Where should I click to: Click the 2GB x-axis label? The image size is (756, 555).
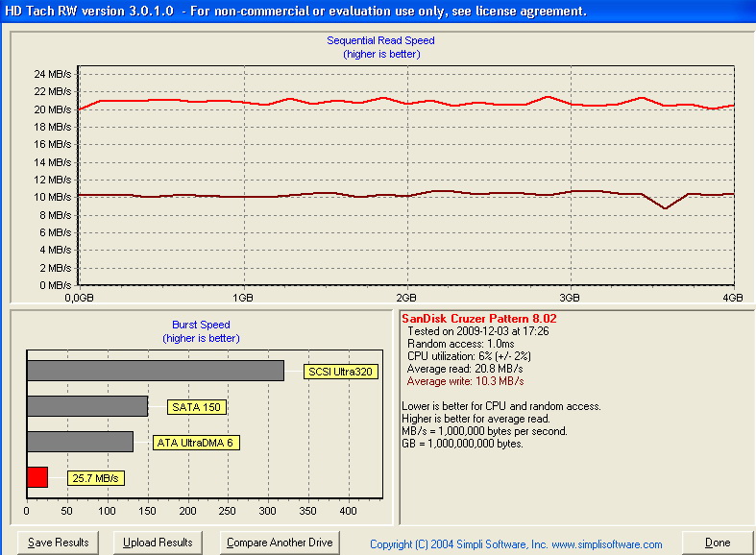pyautogui.click(x=406, y=298)
